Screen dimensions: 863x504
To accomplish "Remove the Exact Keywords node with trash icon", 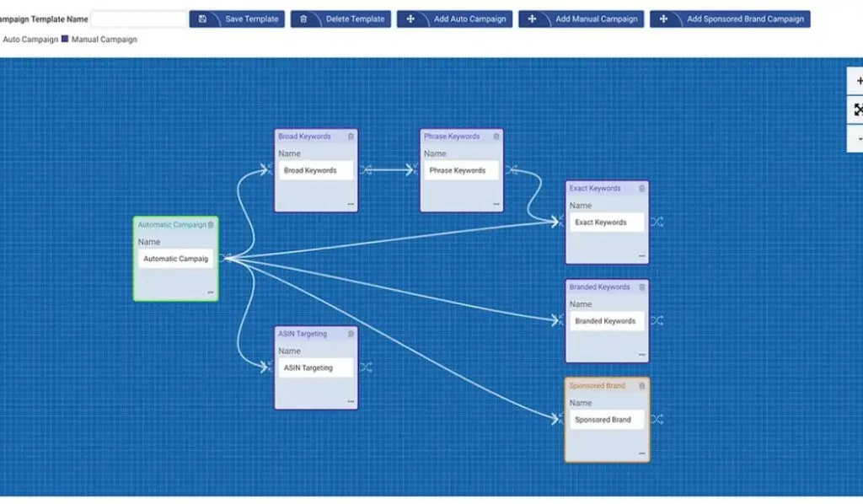I will 642,189.
